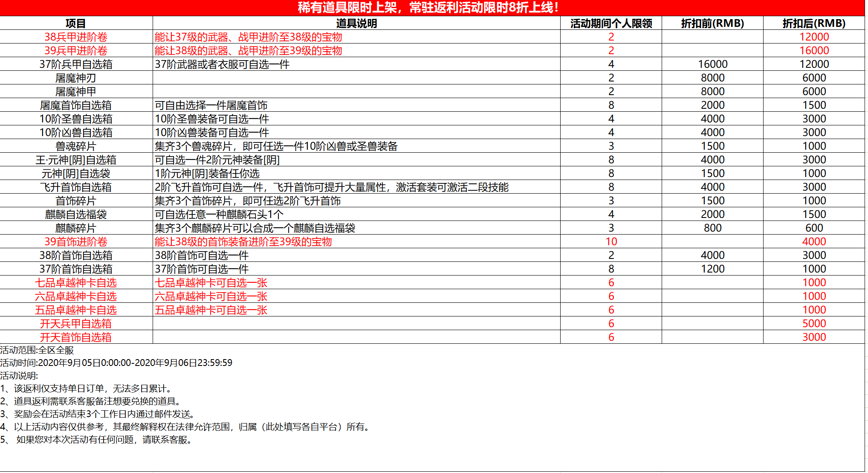The image size is (868, 473).
Task: Select description 37阶首饰可自选一件
Action: (x=202, y=269)
